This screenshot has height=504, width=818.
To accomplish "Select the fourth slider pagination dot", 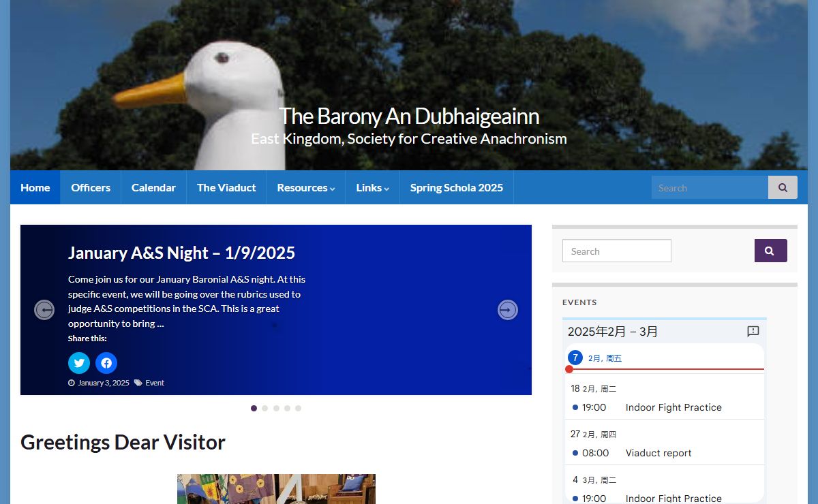I will coord(287,408).
